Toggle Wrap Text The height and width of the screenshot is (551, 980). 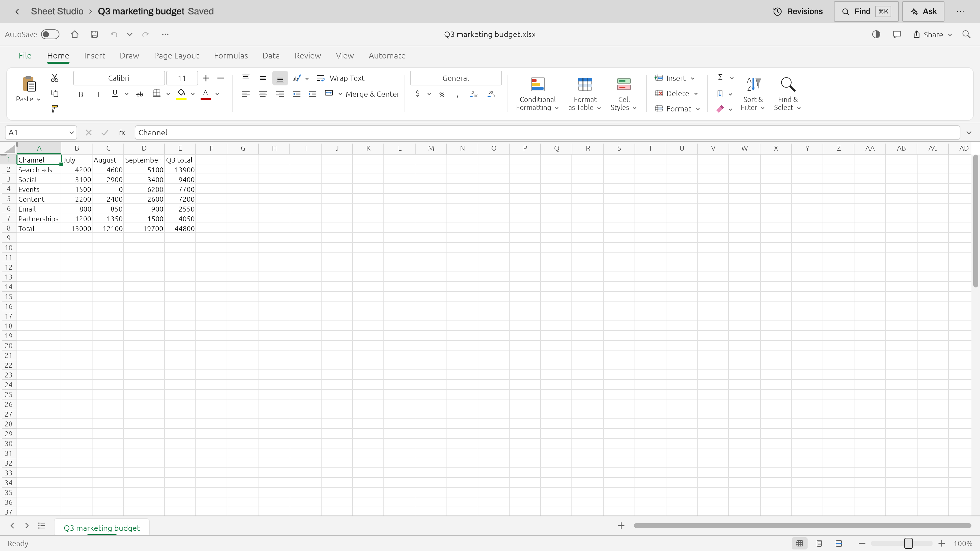tap(341, 78)
